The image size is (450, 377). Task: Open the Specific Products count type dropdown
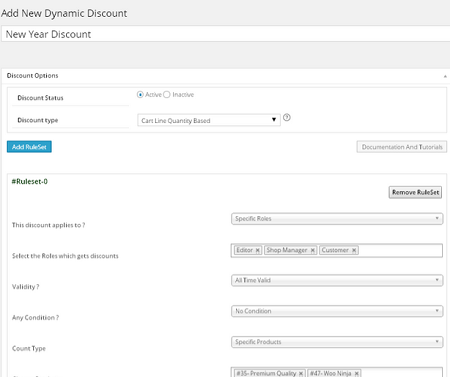coord(337,342)
